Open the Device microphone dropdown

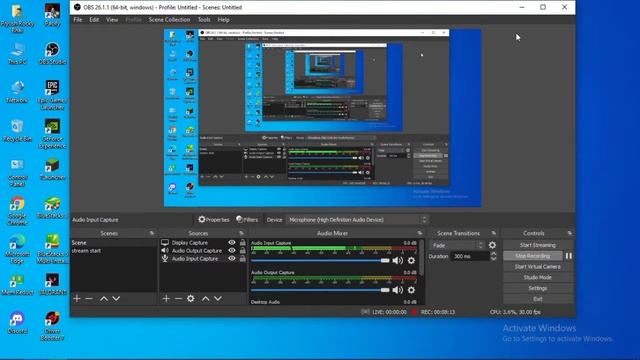(x=357, y=220)
